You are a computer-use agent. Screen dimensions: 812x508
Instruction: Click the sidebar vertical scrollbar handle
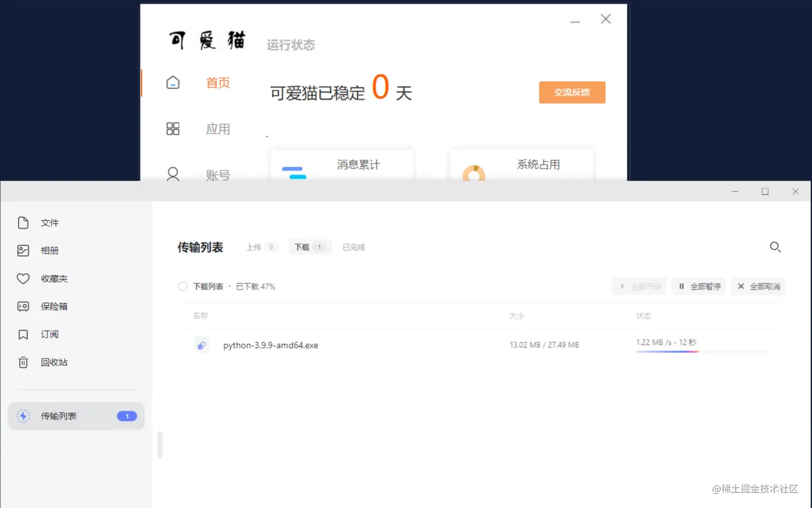160,444
